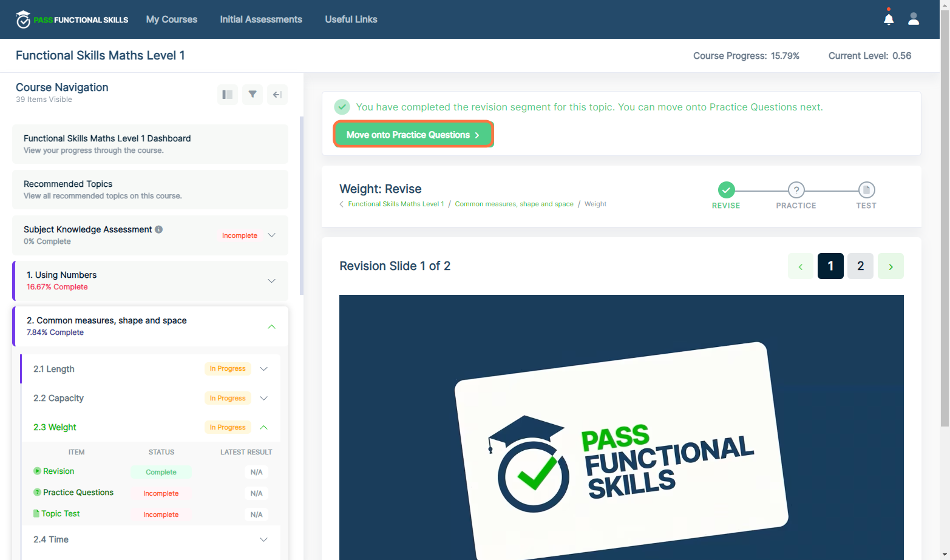Click the Revise step checkmark circle

(726, 190)
